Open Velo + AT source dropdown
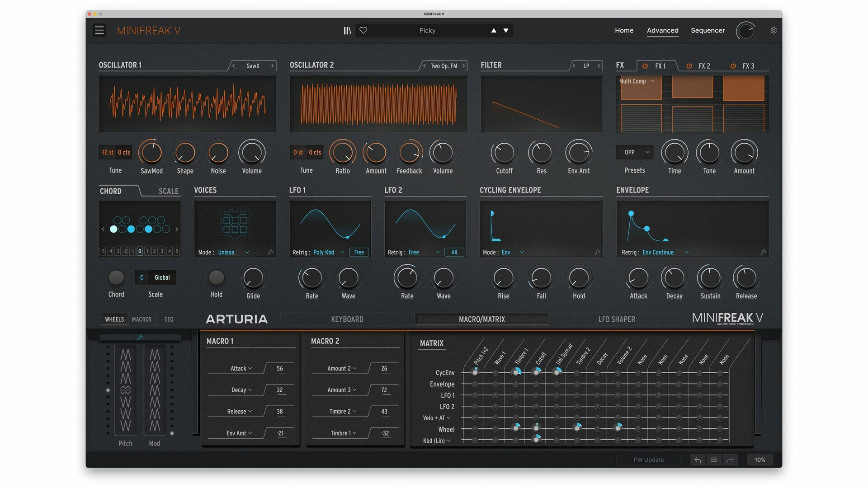 click(x=437, y=418)
